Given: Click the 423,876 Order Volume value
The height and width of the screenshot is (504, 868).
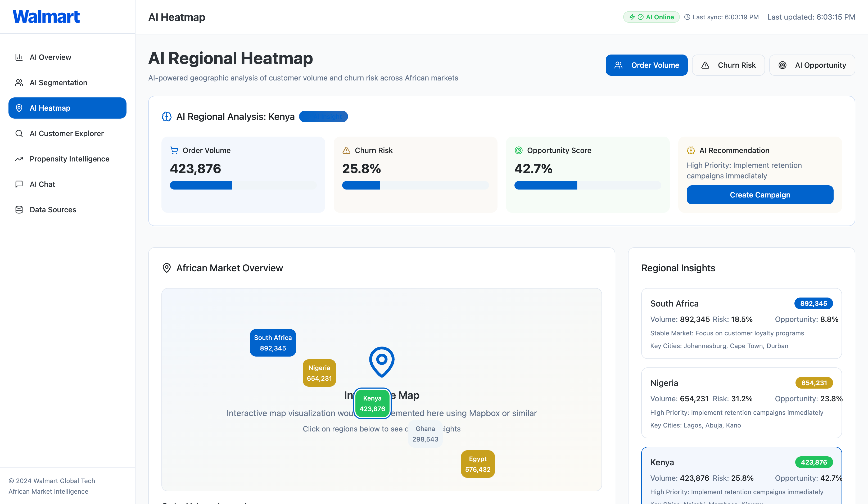Looking at the screenshot, I should coord(195,169).
